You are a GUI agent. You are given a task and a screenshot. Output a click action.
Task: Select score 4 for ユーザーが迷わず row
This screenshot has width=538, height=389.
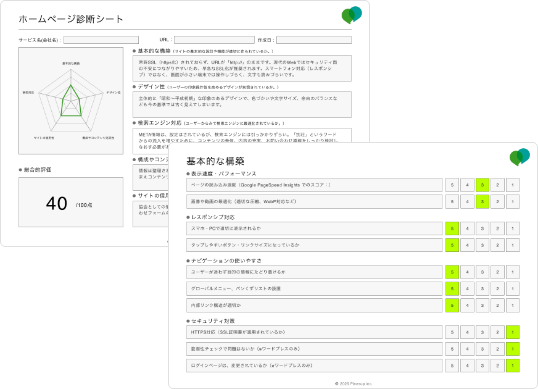[x=467, y=272]
